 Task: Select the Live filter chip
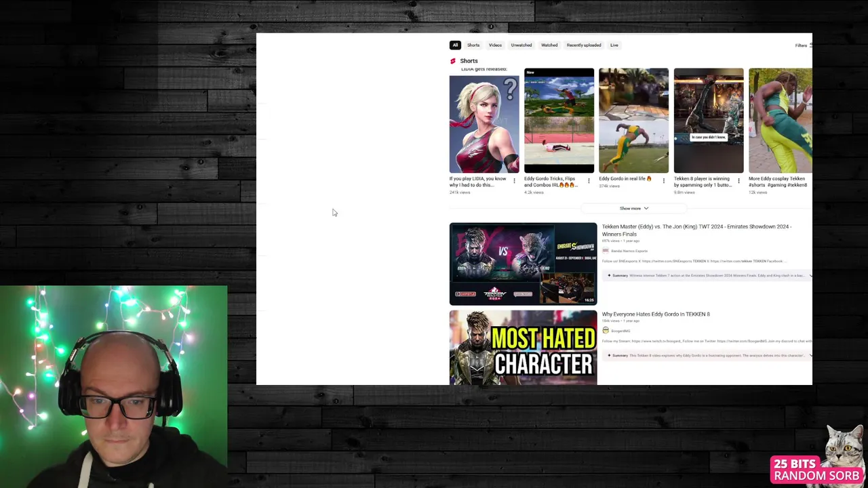(x=614, y=45)
